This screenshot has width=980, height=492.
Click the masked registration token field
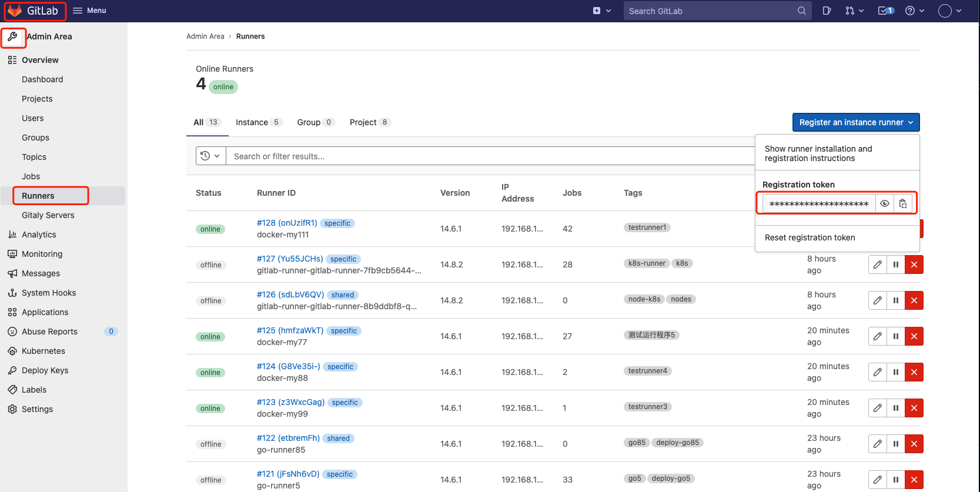(x=819, y=203)
